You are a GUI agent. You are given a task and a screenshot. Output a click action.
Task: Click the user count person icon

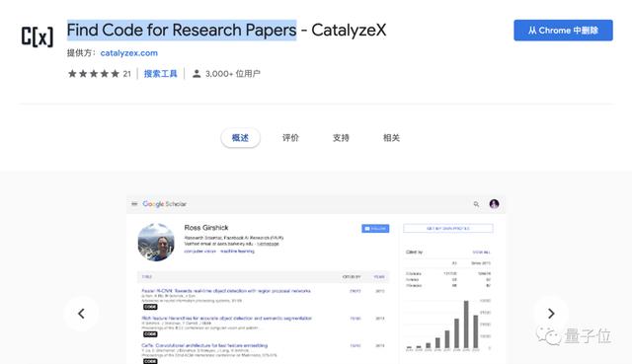click(197, 74)
